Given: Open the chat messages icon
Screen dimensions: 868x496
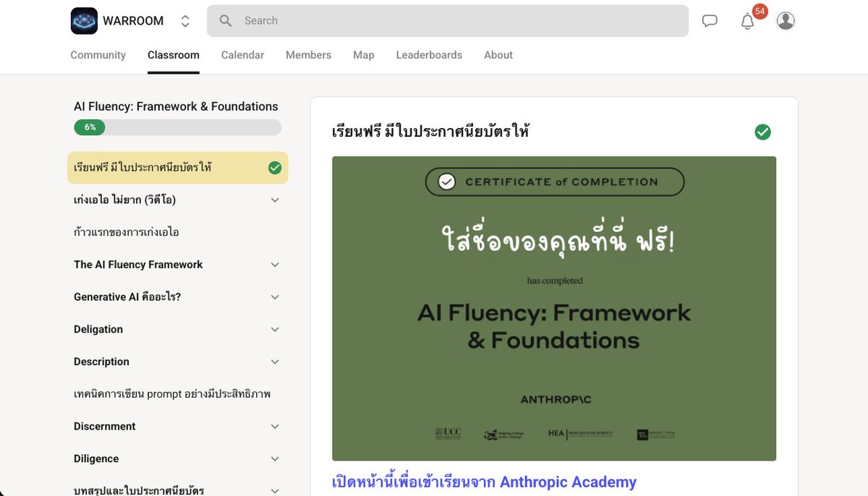Looking at the screenshot, I should [x=710, y=21].
